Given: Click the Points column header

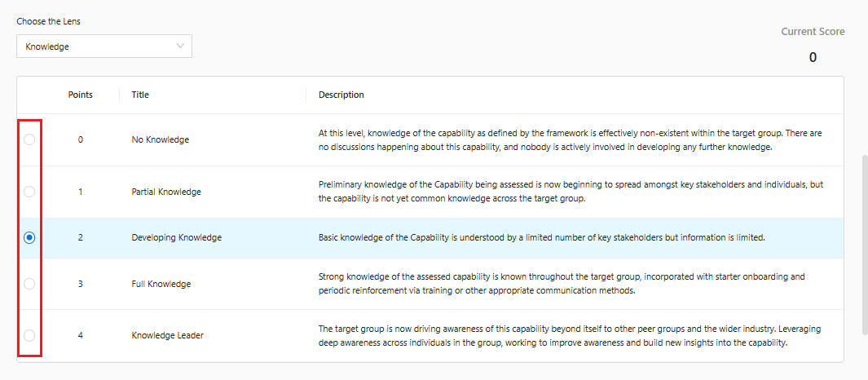Looking at the screenshot, I should pos(80,95).
